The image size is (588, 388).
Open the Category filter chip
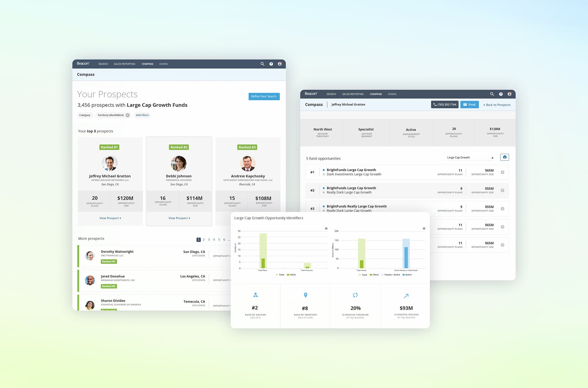[x=85, y=115]
